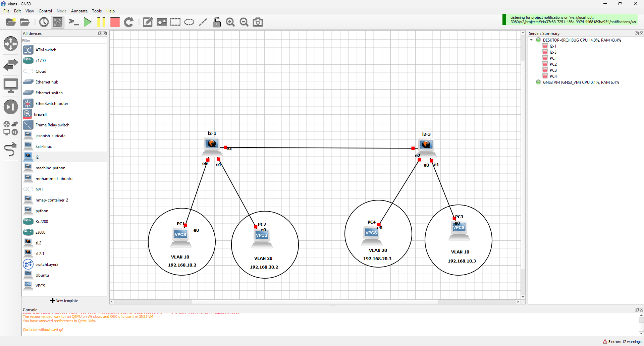
Task: Start all nodes green play icon
Action: click(88, 22)
